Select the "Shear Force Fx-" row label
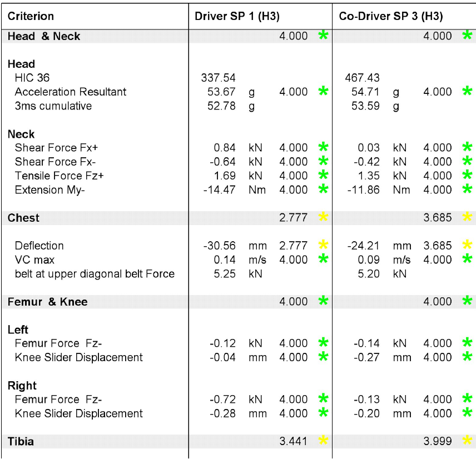Screen dimensions: 476x459 (x=55, y=162)
